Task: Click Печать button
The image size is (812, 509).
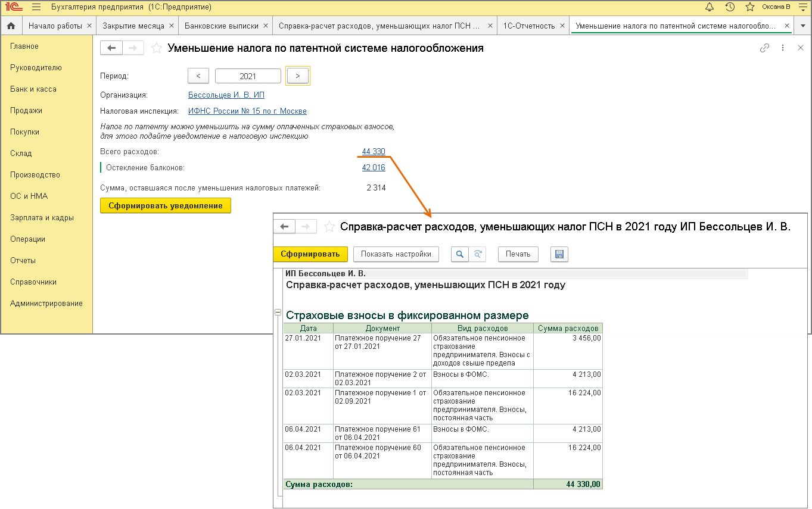Action: coord(518,254)
